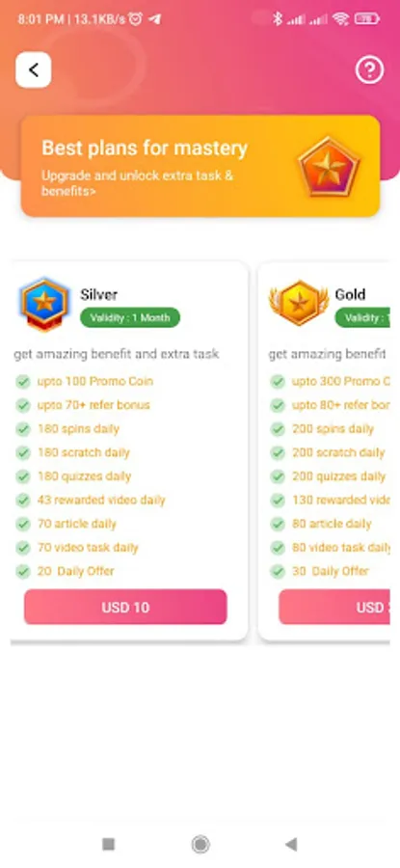Tap the Android recent apps square
Screen dimensions: 400x868
[109, 844]
